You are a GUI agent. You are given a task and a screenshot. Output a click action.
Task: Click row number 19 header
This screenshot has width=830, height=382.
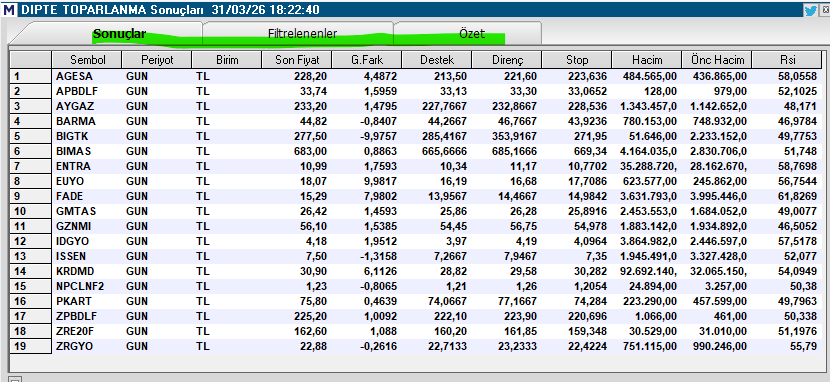tap(31, 347)
